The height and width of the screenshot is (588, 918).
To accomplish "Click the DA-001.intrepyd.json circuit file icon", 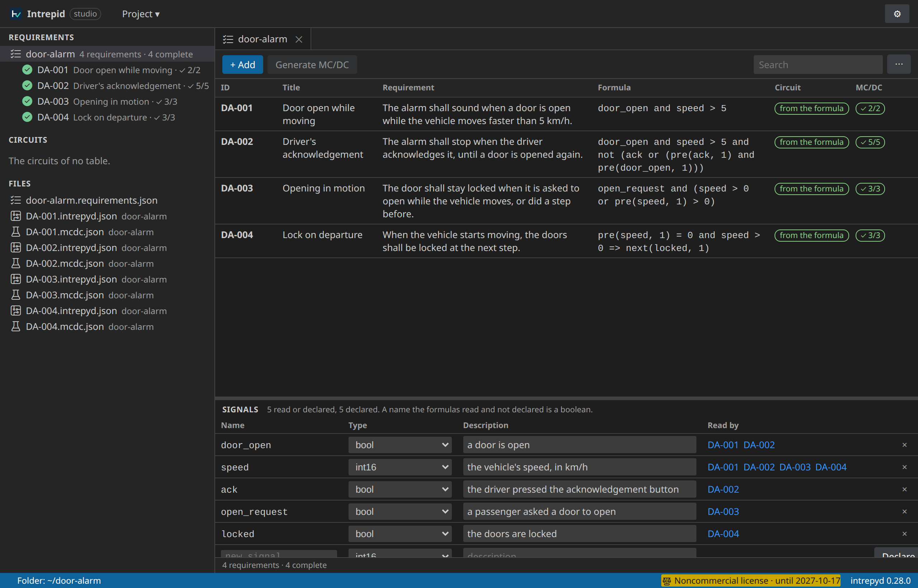I will tap(16, 216).
